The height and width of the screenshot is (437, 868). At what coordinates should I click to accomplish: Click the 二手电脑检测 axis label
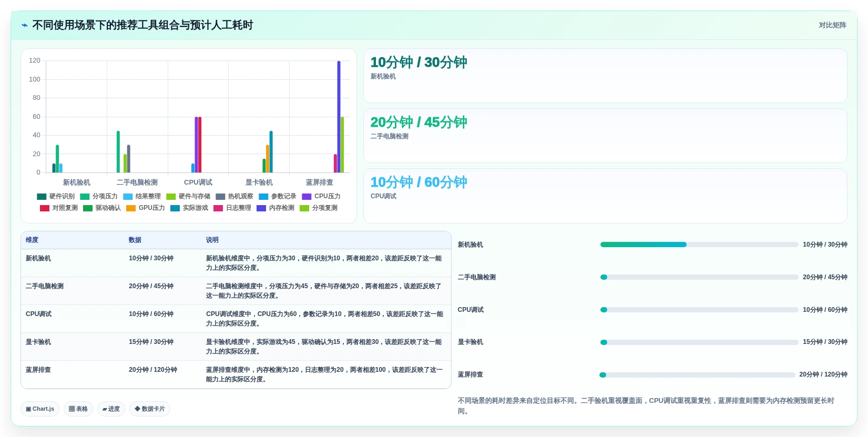(x=137, y=182)
